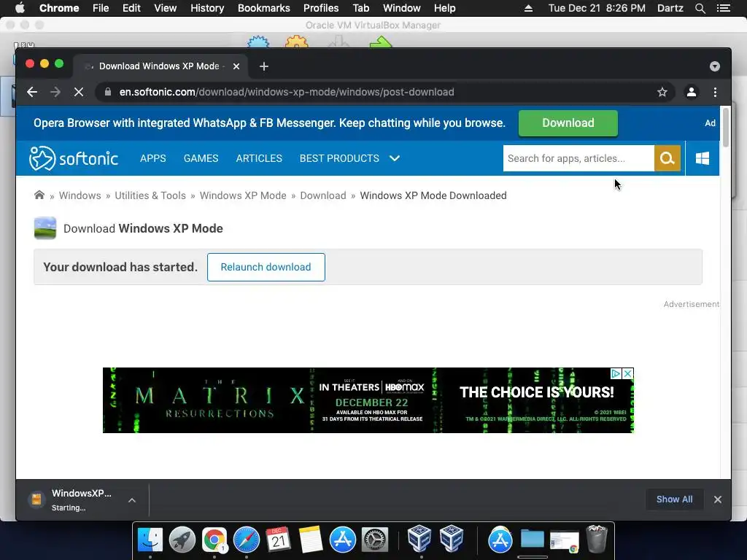Screen dimensions: 747x560
Task: Click the Chrome forward arrow
Action: click(55, 92)
